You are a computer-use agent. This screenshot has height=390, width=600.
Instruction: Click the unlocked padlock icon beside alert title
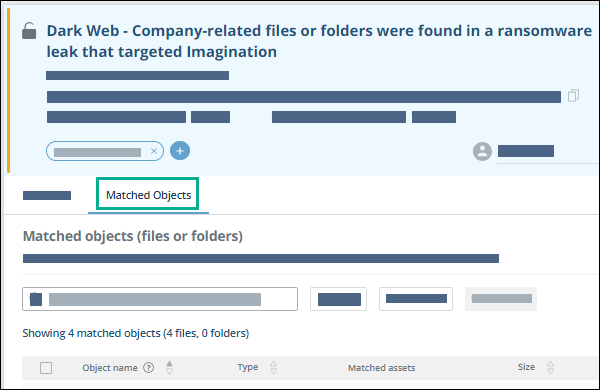(29, 31)
